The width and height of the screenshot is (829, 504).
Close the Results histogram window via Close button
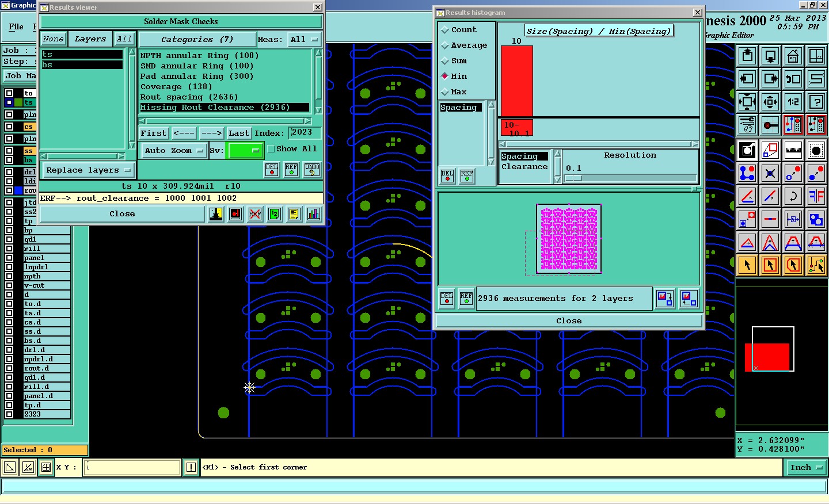(569, 321)
